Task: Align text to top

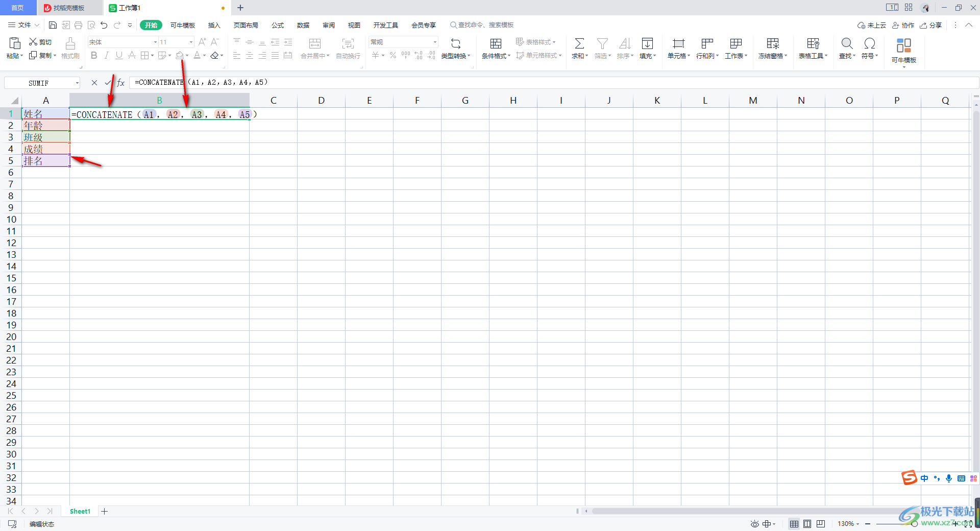Action: pos(237,42)
